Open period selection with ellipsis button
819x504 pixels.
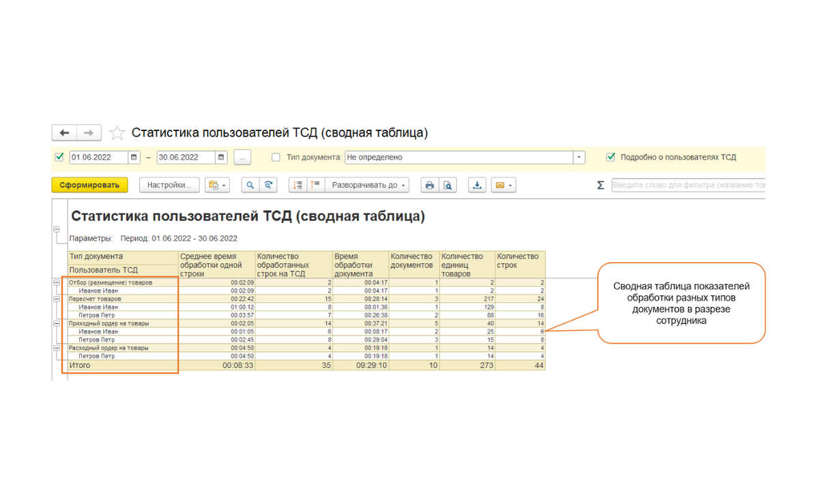click(242, 158)
